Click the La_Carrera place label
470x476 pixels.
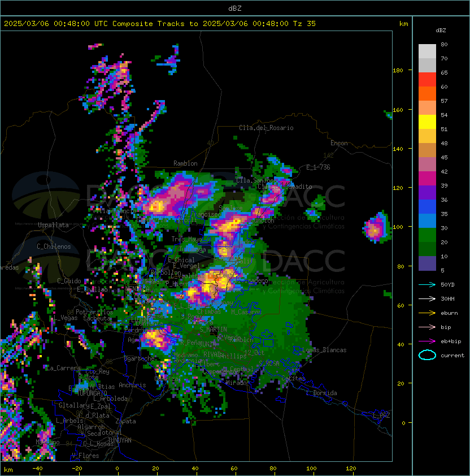63,368
